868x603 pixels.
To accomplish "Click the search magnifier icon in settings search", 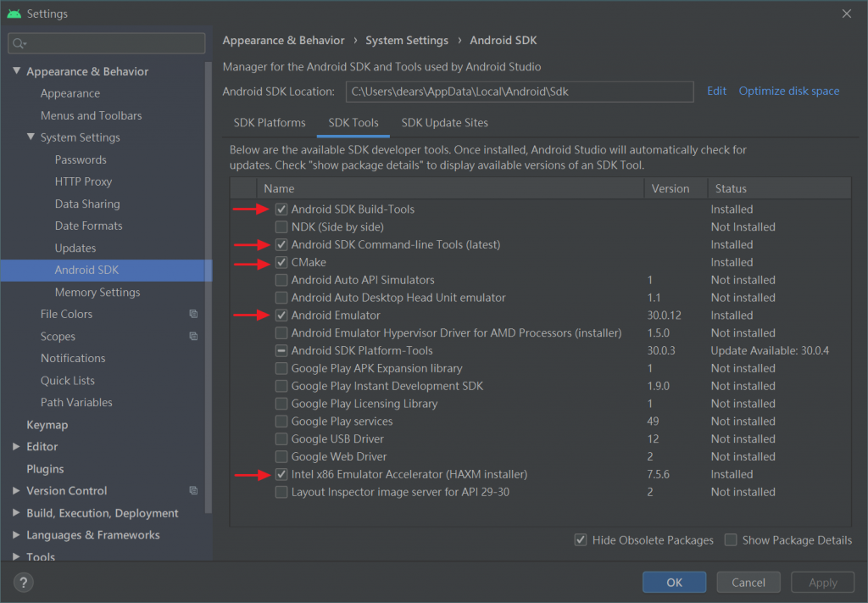I will (19, 43).
